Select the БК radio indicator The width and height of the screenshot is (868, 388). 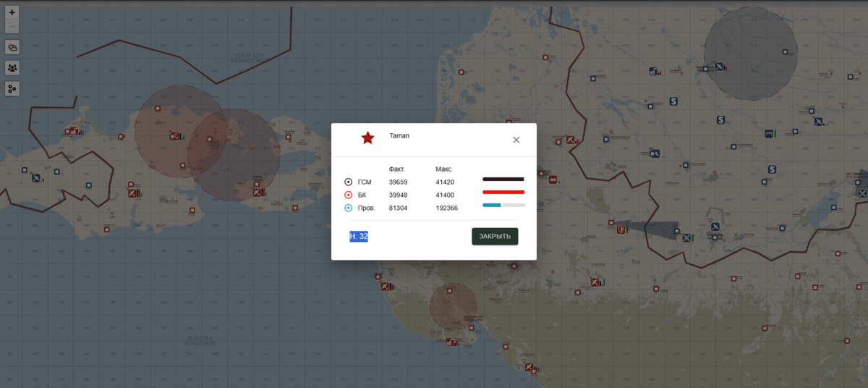pyautogui.click(x=349, y=195)
